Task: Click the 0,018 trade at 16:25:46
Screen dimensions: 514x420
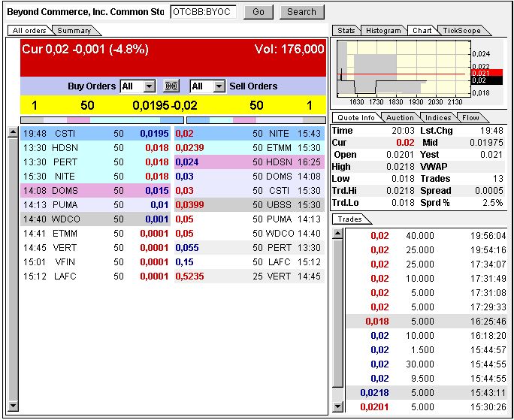Action: coord(427,322)
